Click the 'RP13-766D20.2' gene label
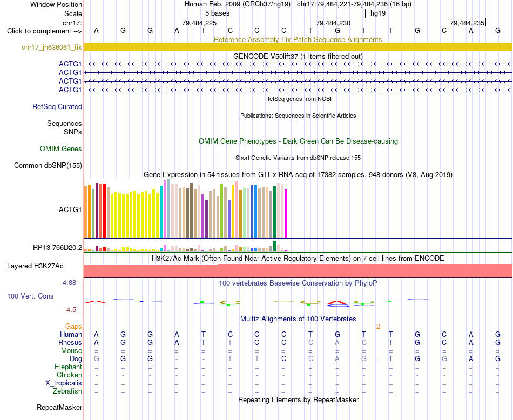The image size is (513, 420). [57, 248]
